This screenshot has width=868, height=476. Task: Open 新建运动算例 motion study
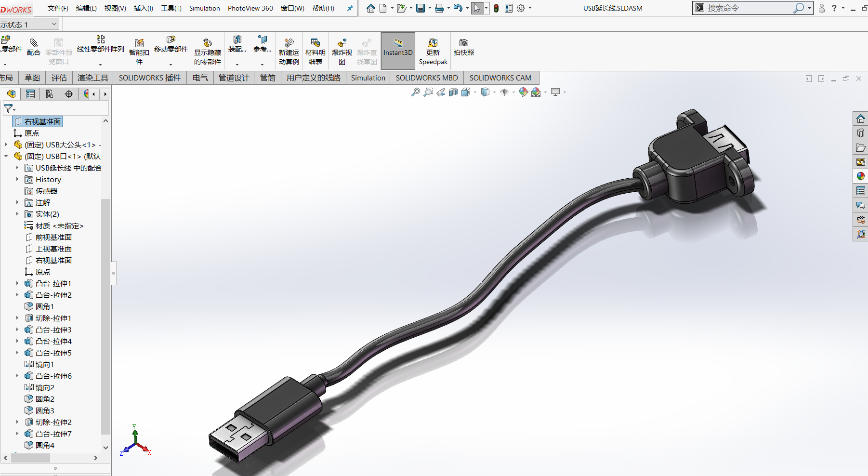pos(289,52)
